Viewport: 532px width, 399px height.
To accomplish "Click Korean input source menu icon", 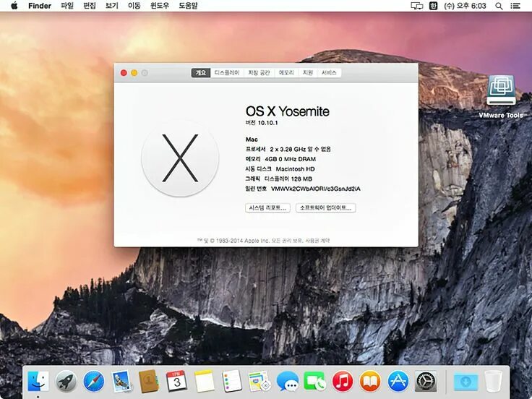I will pyautogui.click(x=433, y=6).
